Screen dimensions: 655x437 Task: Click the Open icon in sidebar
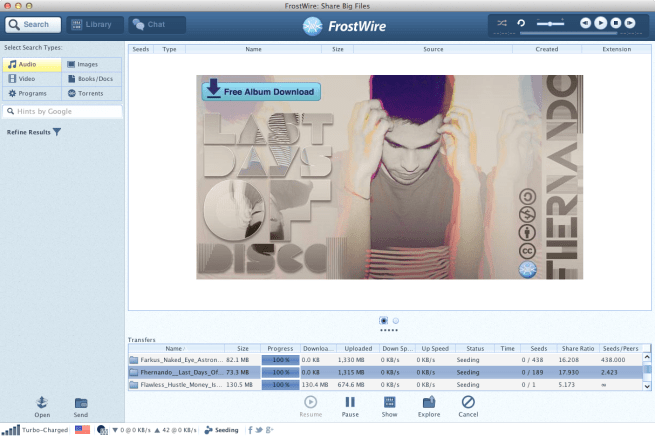click(x=42, y=407)
